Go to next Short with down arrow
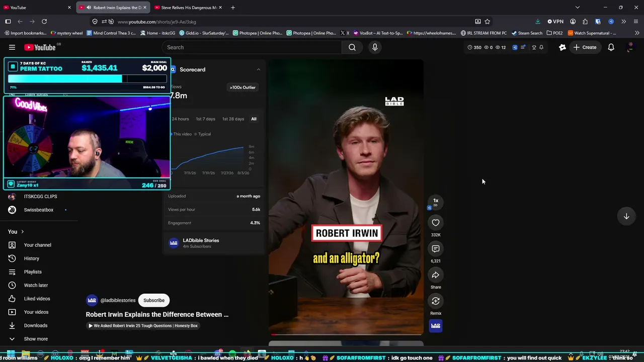This screenshot has height=362, width=644. 626,216
